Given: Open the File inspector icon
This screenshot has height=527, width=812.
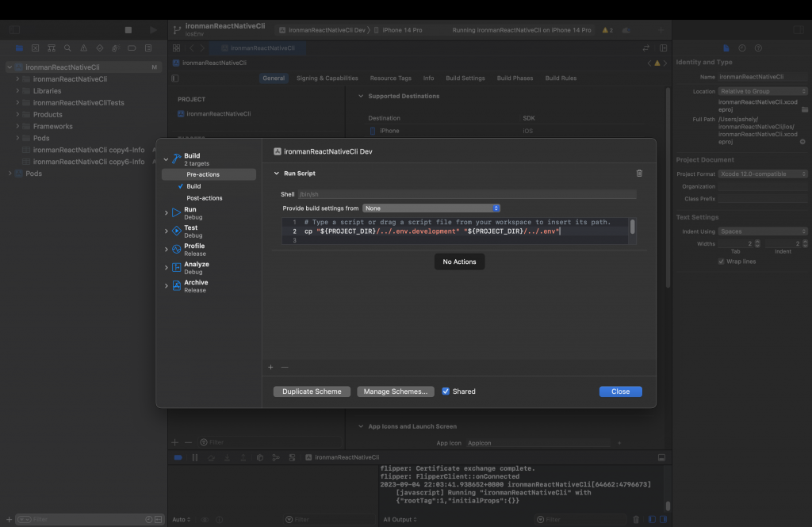Looking at the screenshot, I should (726, 48).
